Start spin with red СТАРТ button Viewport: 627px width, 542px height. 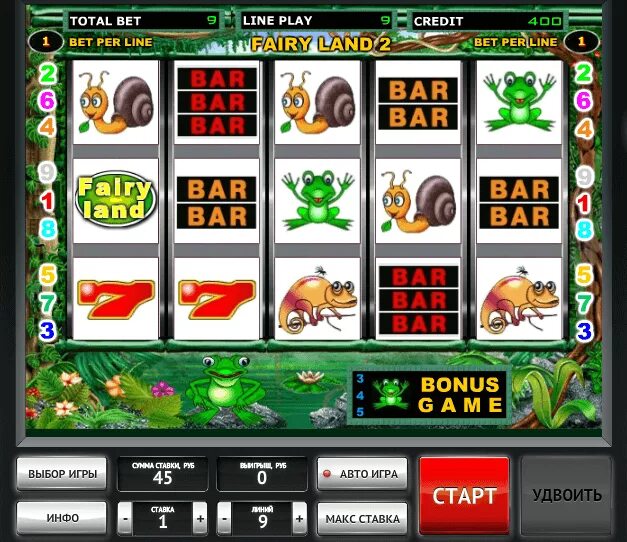(x=464, y=496)
